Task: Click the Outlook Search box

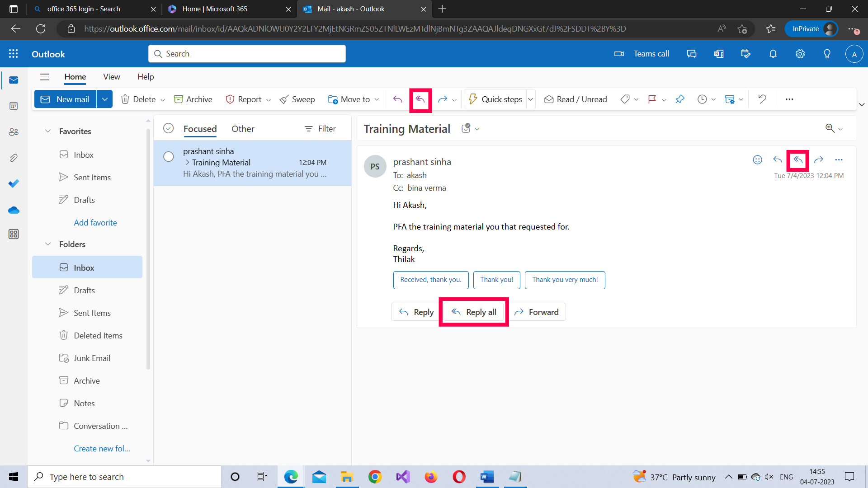Action: (247, 54)
